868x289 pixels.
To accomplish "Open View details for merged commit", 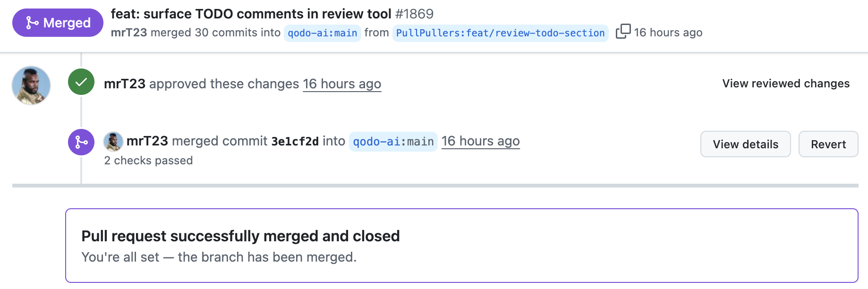I will pyautogui.click(x=745, y=144).
